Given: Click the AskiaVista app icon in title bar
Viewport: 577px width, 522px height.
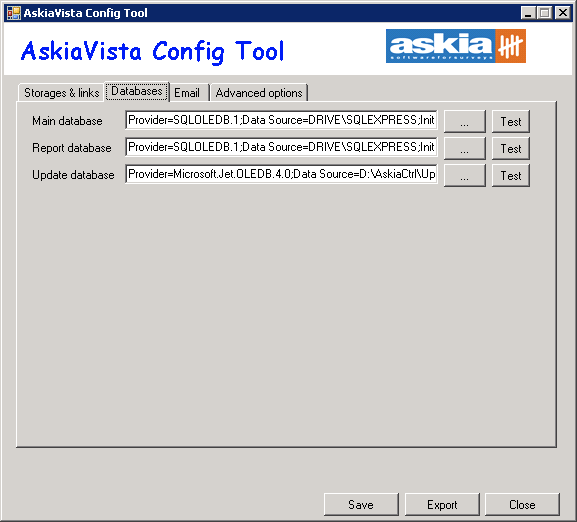Looking at the screenshot, I should (x=14, y=13).
